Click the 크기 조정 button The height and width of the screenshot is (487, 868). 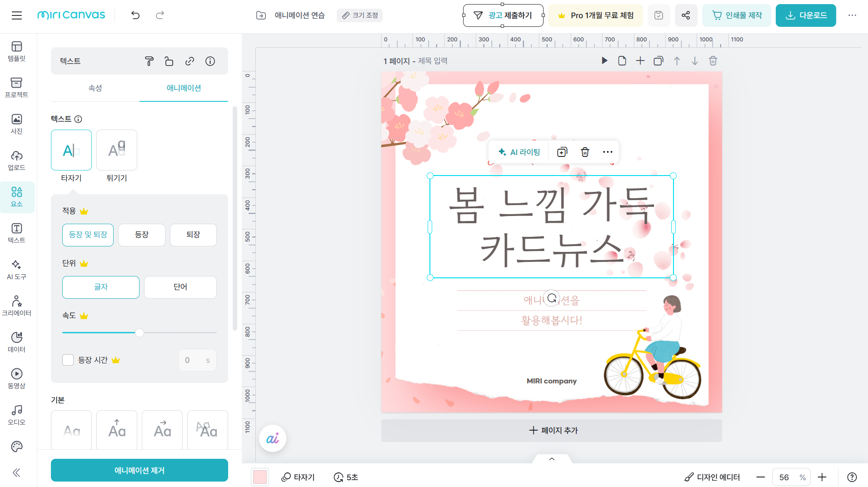360,15
